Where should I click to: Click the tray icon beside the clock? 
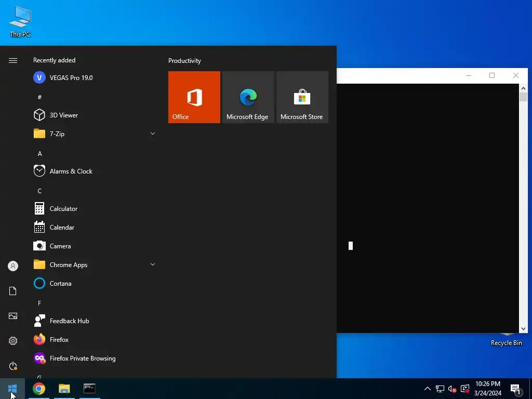coord(465,389)
